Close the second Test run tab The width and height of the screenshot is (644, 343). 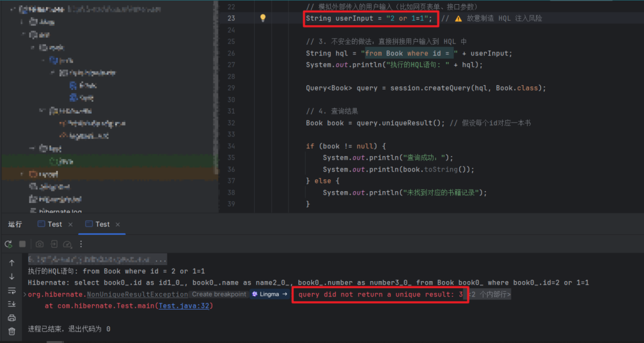118,224
